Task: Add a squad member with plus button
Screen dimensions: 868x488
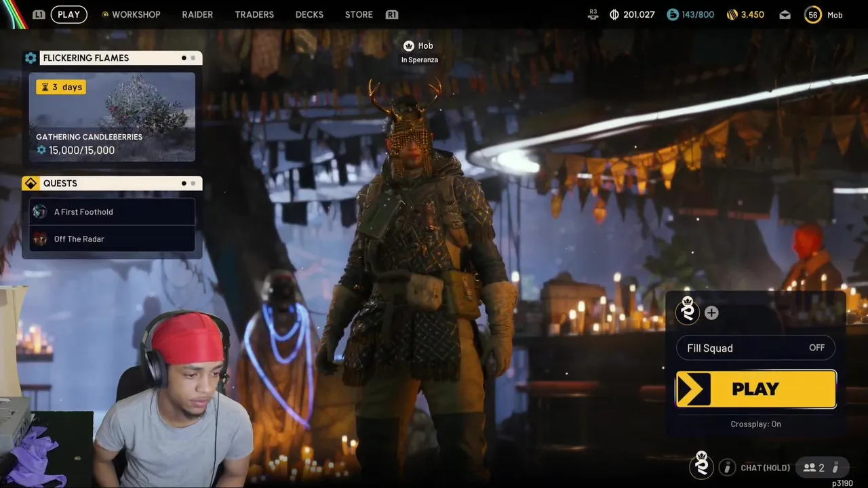Action: pyautogui.click(x=711, y=312)
